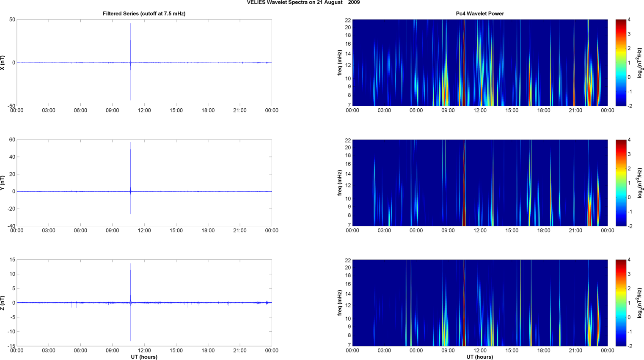This screenshot has width=644, height=360.
Task: Select the Filtered Series plot title
Action: (144, 14)
